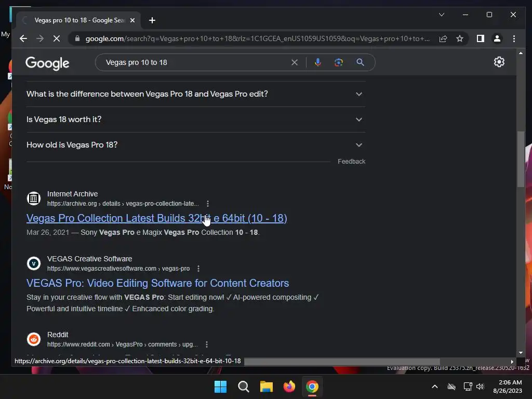
Task: Click Chrome icon in taskbar
Action: point(312,387)
